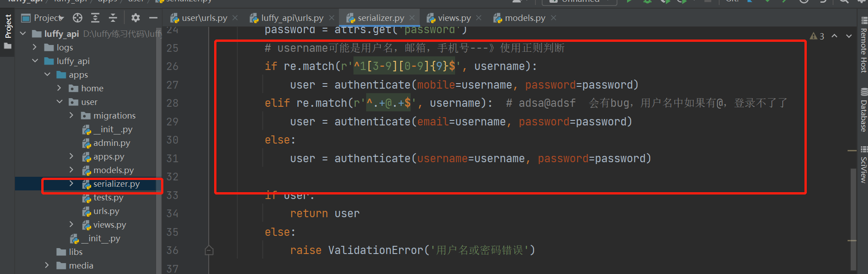
Task: Collapse the apps folder
Action: click(x=47, y=75)
